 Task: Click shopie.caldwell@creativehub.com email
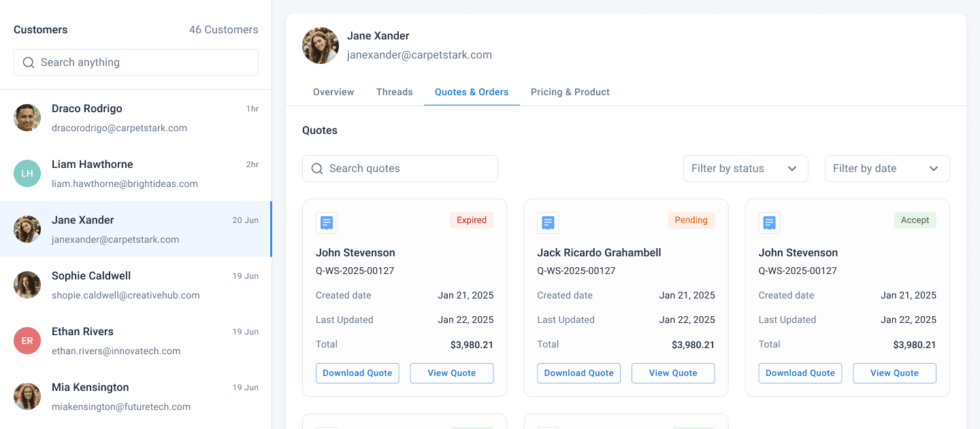(x=126, y=296)
